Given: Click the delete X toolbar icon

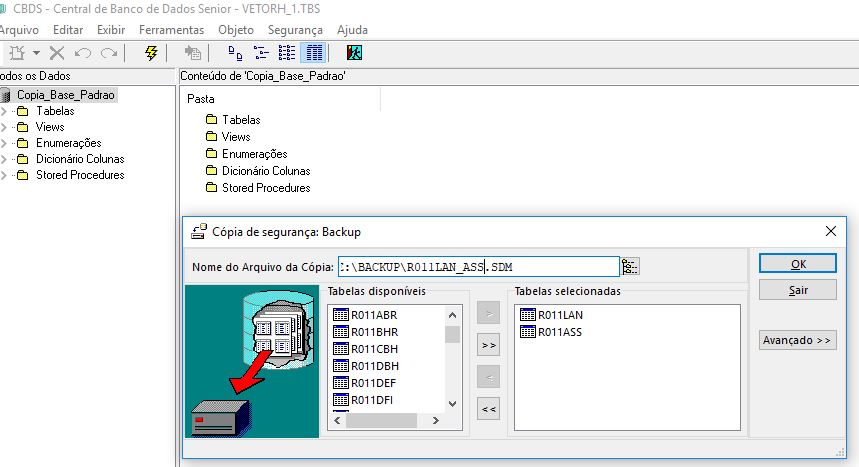Looking at the screenshot, I should [x=57, y=52].
